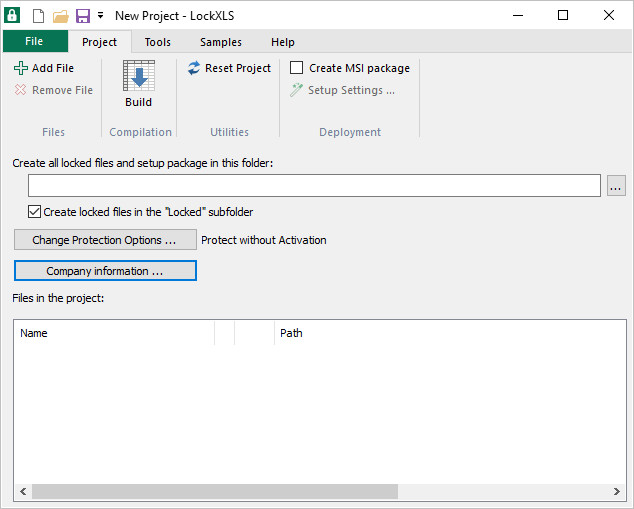This screenshot has width=634, height=509.
Task: Uncheck Create locked files in Locked subfolder
Action: 34,211
